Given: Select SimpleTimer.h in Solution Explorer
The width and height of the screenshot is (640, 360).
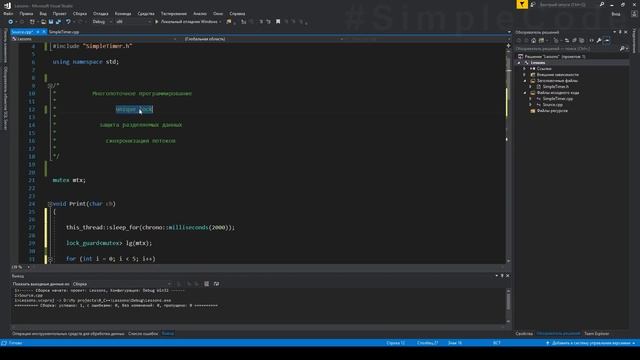Looking at the screenshot, I should pos(556,87).
